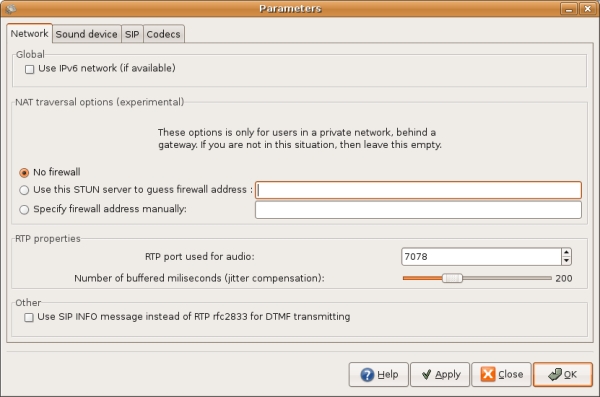Screen dimensions: 600x397
Task: Select Use this STUN server option
Action: [x=24, y=190]
